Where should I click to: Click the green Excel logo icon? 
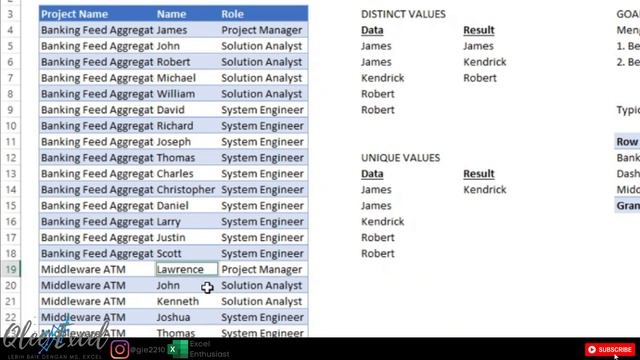[178, 349]
